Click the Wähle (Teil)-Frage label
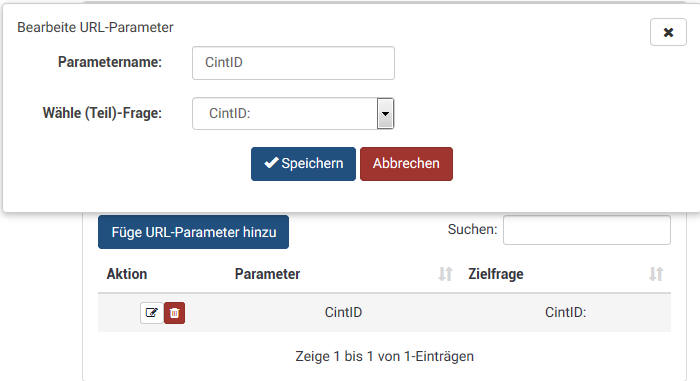Viewport: 700px width, 381px height. tap(102, 113)
